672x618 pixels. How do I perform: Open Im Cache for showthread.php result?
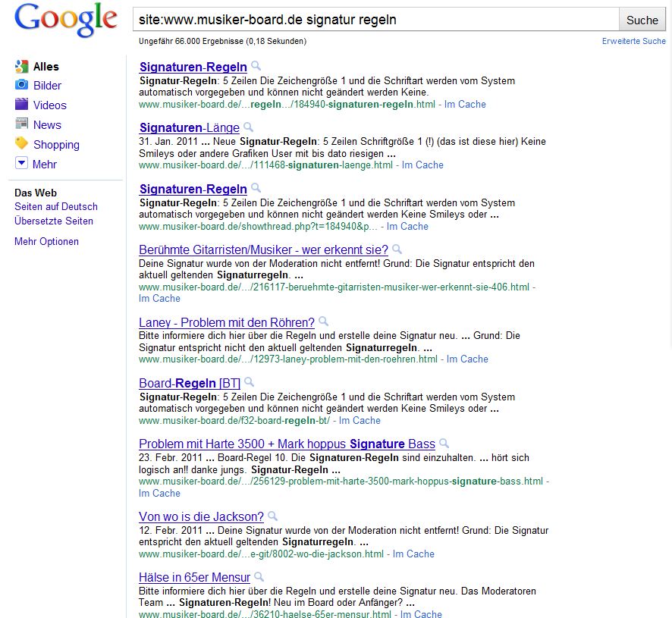click(407, 226)
